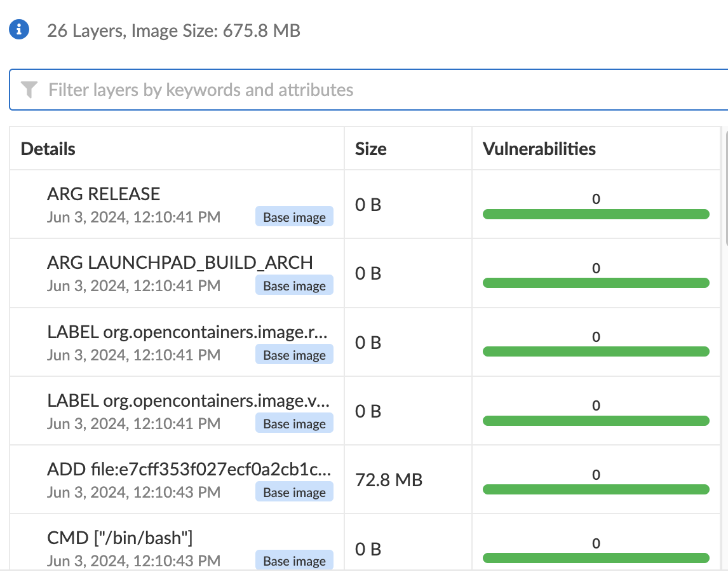Image resolution: width=728 pixels, height=572 pixels.
Task: Click the filter funnel icon
Action: coord(29,90)
